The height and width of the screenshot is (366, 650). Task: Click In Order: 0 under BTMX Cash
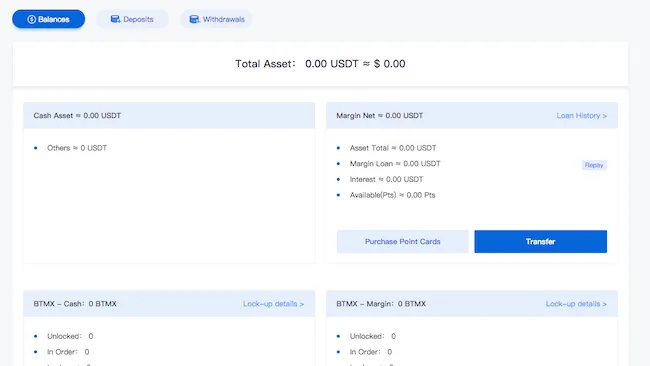(68, 352)
